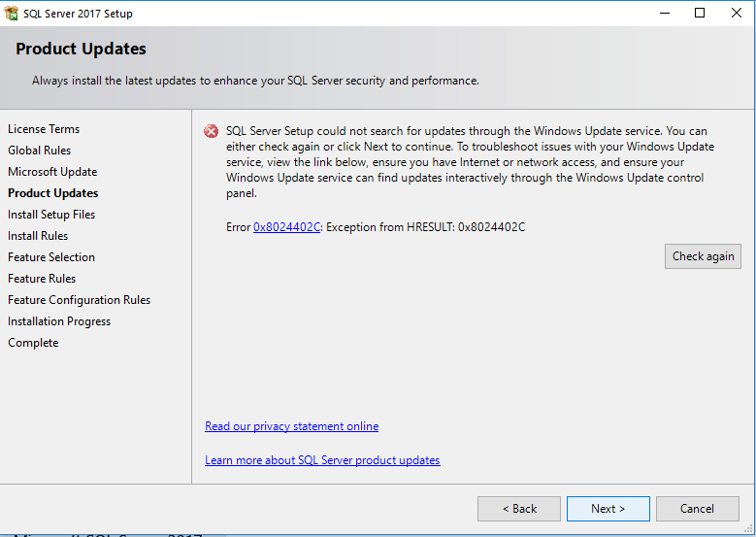Cancel the SQL Server setup
The height and width of the screenshot is (537, 756).
click(697, 509)
